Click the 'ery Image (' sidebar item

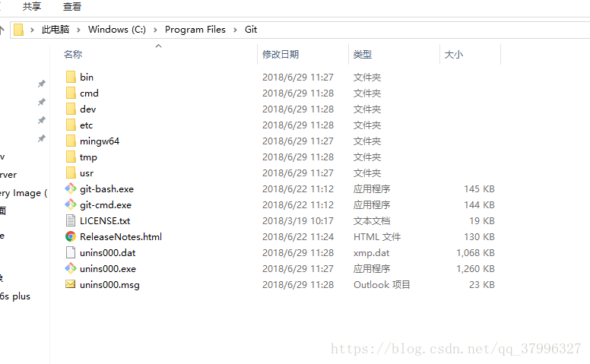[24, 193]
